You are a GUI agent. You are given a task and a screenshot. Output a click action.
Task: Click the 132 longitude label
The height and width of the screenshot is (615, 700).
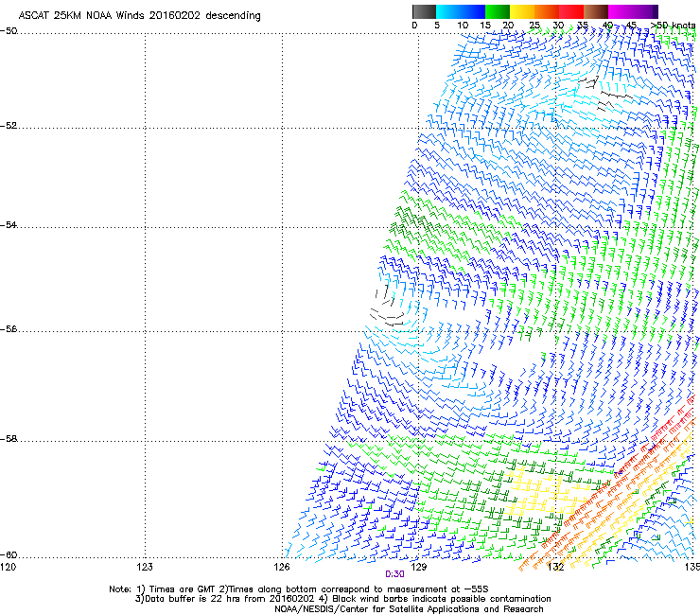pyautogui.click(x=555, y=567)
